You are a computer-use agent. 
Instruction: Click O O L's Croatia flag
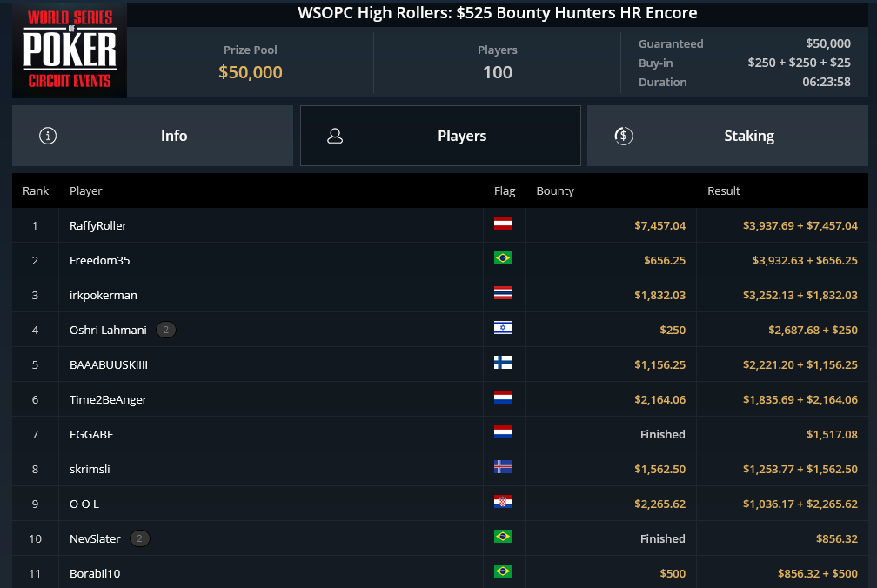(502, 502)
